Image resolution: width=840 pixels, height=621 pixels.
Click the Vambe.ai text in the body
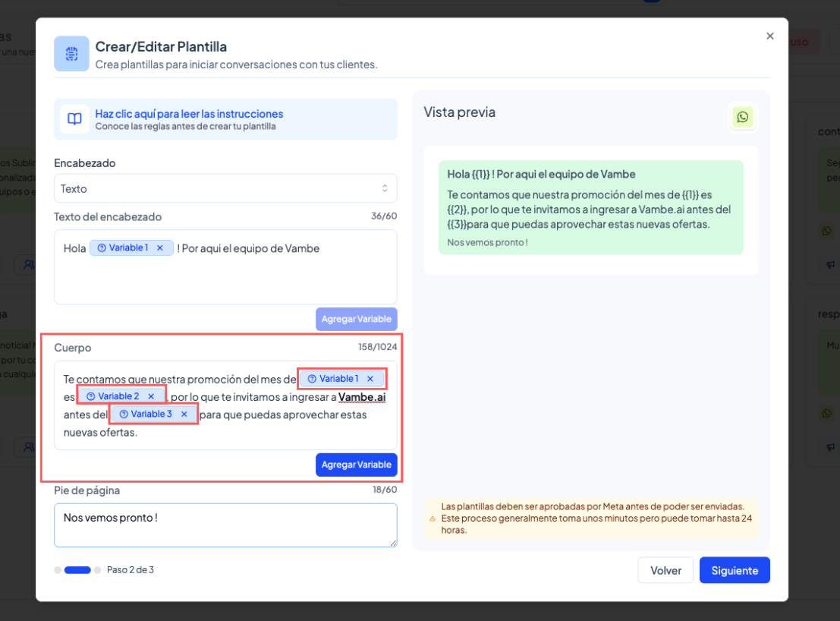(362, 396)
